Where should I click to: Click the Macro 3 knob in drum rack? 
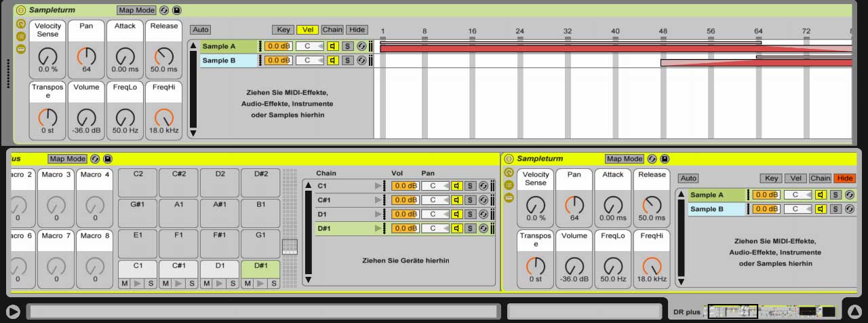pos(56,205)
